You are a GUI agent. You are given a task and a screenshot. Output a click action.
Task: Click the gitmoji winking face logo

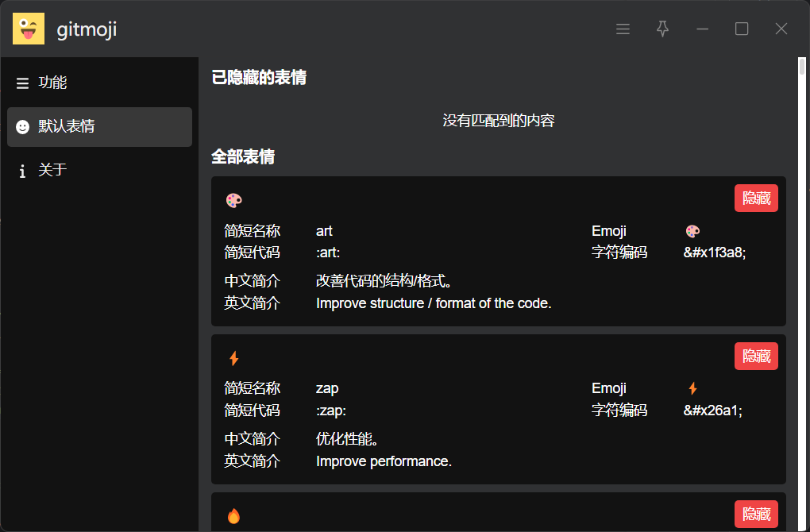pyautogui.click(x=29, y=29)
